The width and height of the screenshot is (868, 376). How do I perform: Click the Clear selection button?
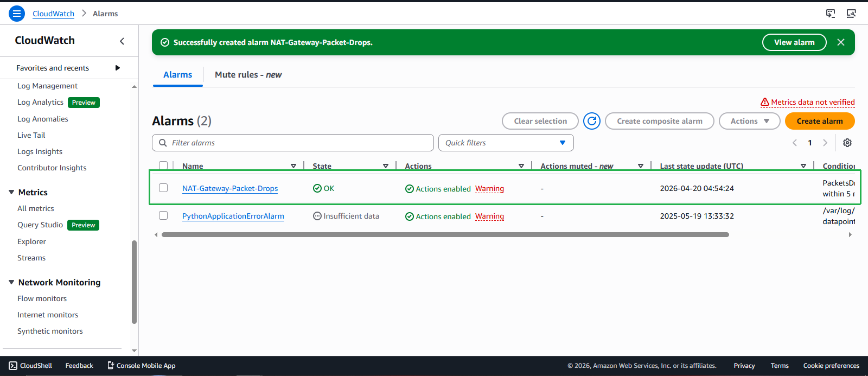pyautogui.click(x=541, y=121)
